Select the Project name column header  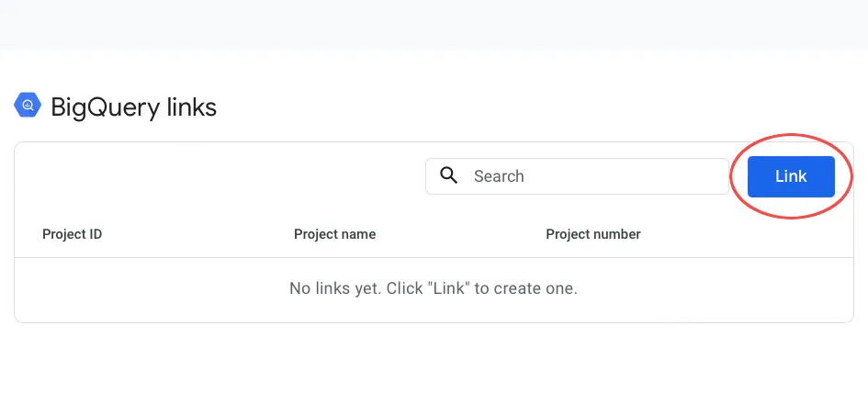tap(334, 234)
